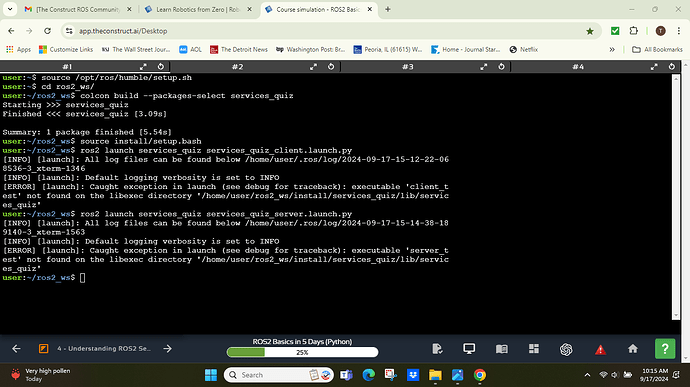
Task: Open unit title 4 - Understanding ROS2 Se...
Action: tap(104, 349)
